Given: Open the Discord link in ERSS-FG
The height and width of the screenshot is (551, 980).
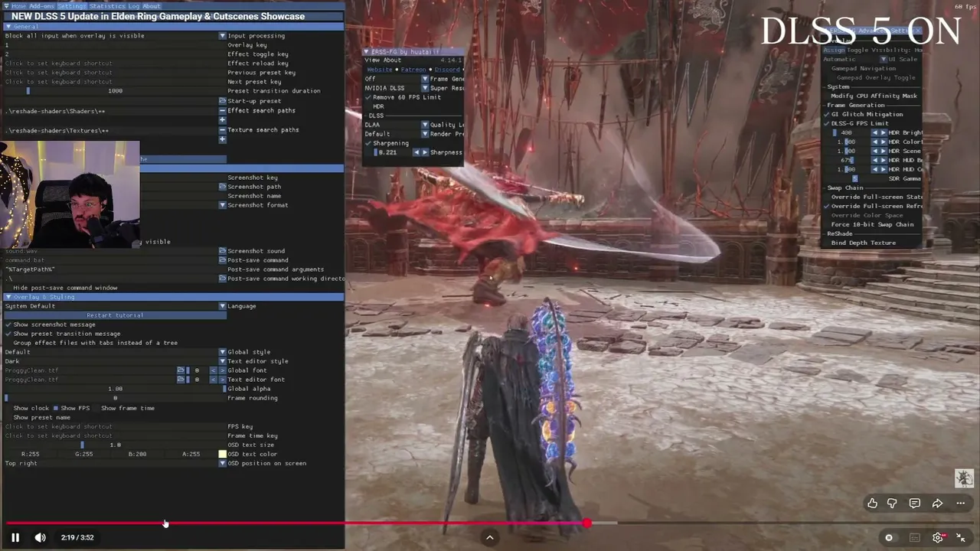Looking at the screenshot, I should pyautogui.click(x=447, y=70).
